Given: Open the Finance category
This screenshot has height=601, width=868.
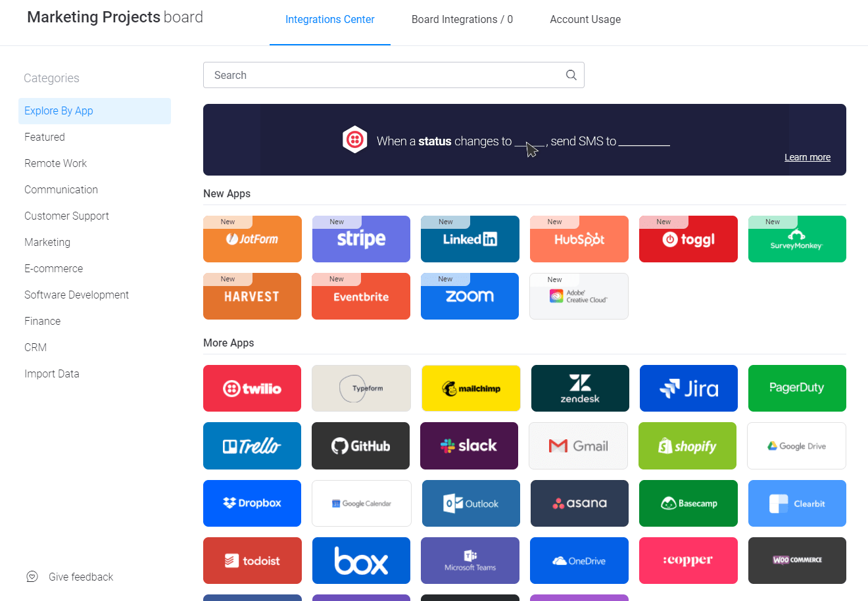Looking at the screenshot, I should (95, 321).
